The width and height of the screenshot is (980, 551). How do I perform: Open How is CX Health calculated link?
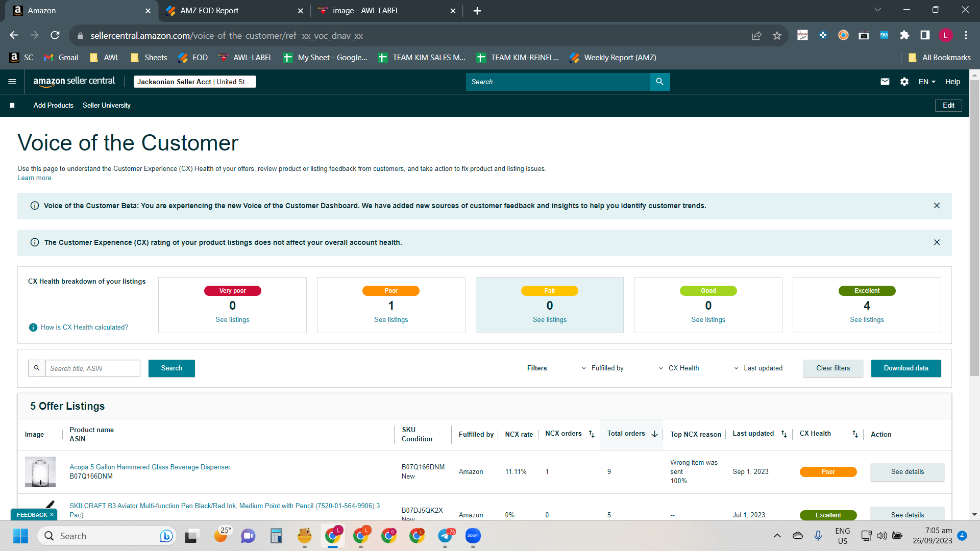(x=85, y=328)
